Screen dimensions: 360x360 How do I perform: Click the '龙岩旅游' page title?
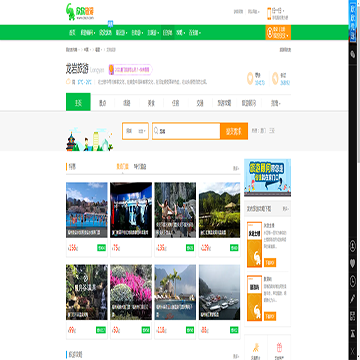point(77,69)
